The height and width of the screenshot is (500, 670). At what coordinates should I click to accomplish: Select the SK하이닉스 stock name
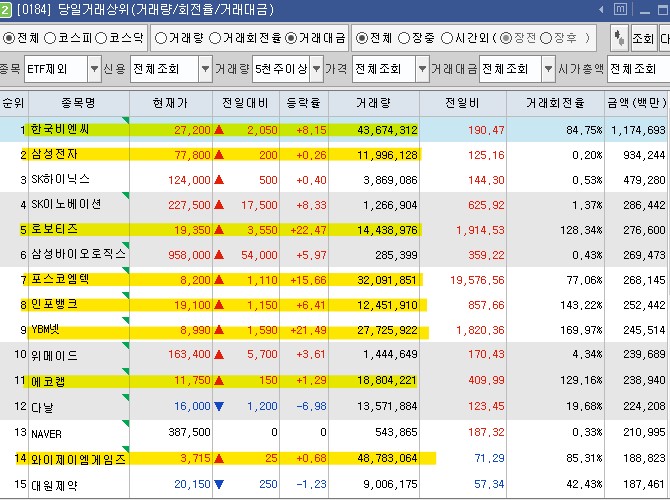[x=60, y=179]
